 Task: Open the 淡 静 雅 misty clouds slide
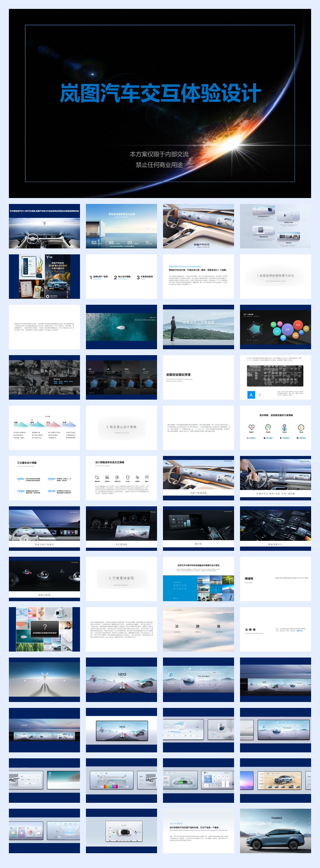point(198,629)
